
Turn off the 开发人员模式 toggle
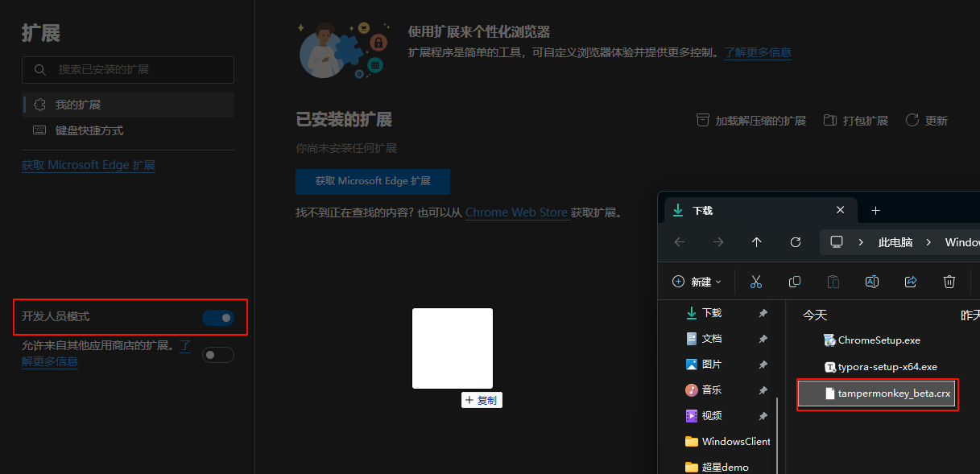click(x=218, y=318)
